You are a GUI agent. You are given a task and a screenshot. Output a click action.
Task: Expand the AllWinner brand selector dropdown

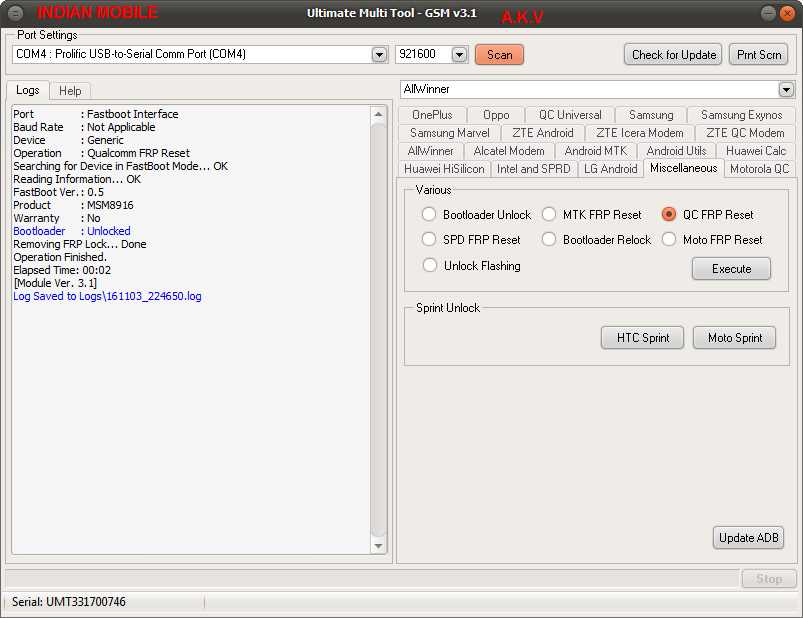click(x=785, y=89)
